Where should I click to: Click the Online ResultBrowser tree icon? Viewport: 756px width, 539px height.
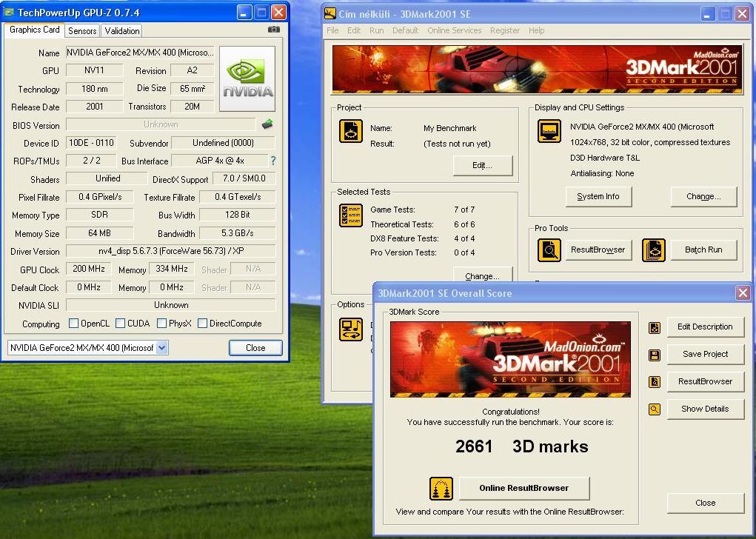tap(441, 489)
